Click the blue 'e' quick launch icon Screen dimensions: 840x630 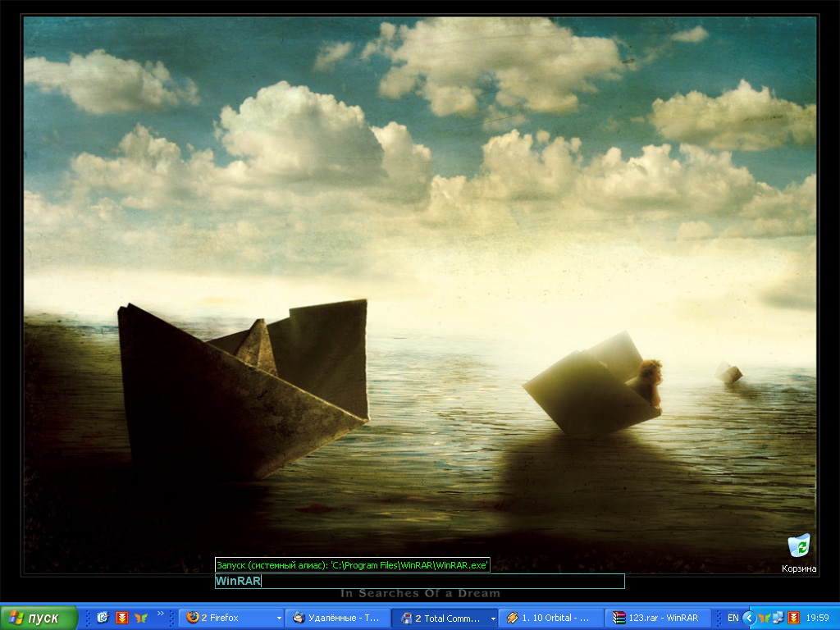(x=103, y=618)
